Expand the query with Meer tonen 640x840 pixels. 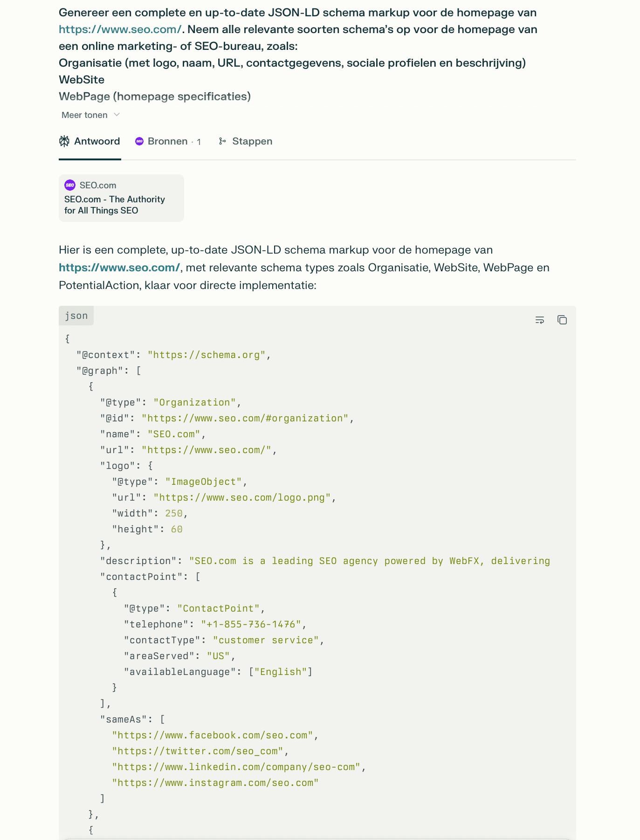(84, 115)
